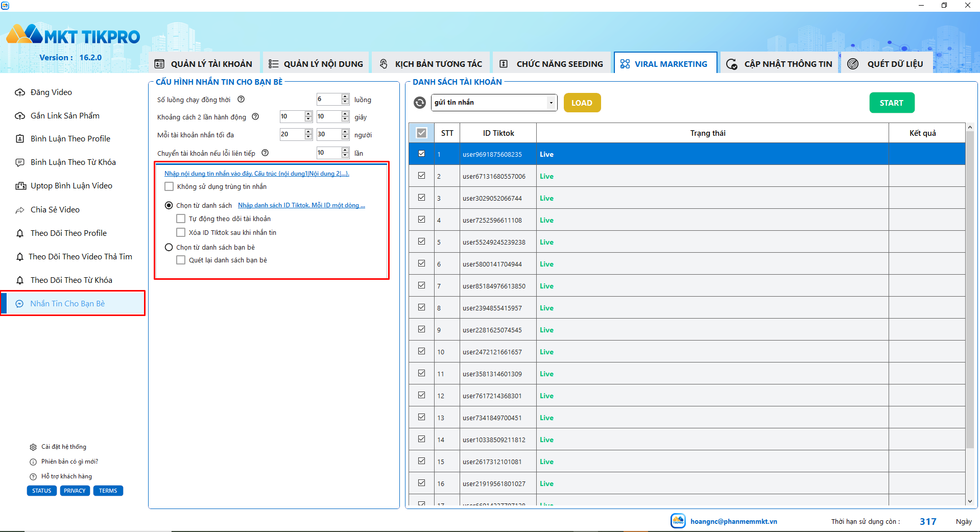Toggle the select-all checkbox in table header
Viewport: 980px width, 532px height.
pyautogui.click(x=421, y=133)
